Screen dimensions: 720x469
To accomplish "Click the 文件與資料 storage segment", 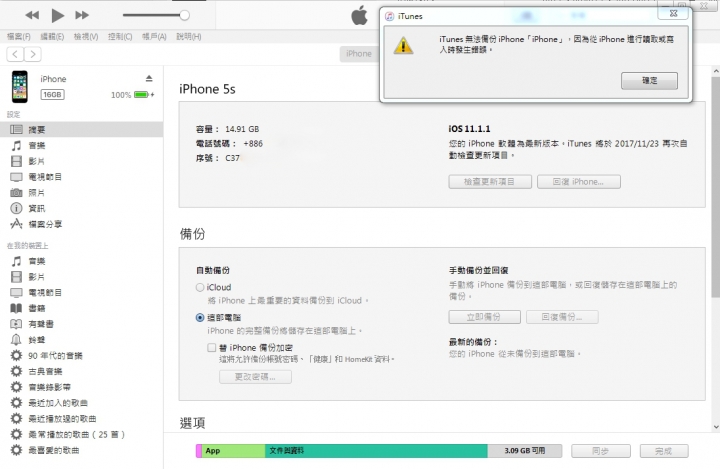I will point(377,451).
